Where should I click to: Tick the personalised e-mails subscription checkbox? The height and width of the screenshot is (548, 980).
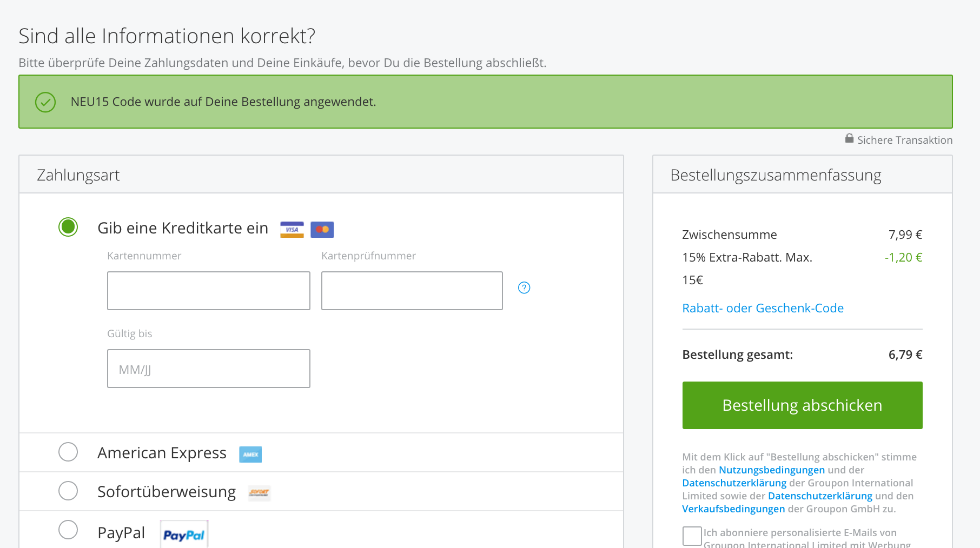point(692,536)
